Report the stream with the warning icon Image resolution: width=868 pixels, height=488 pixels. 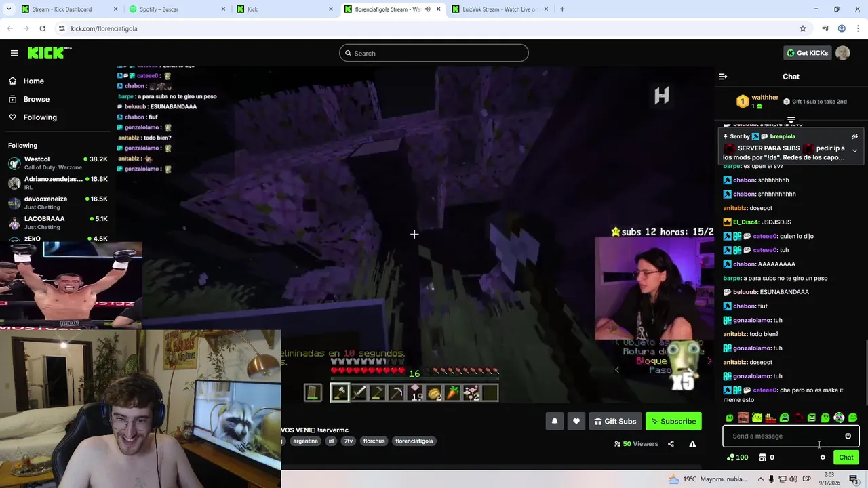click(x=692, y=444)
